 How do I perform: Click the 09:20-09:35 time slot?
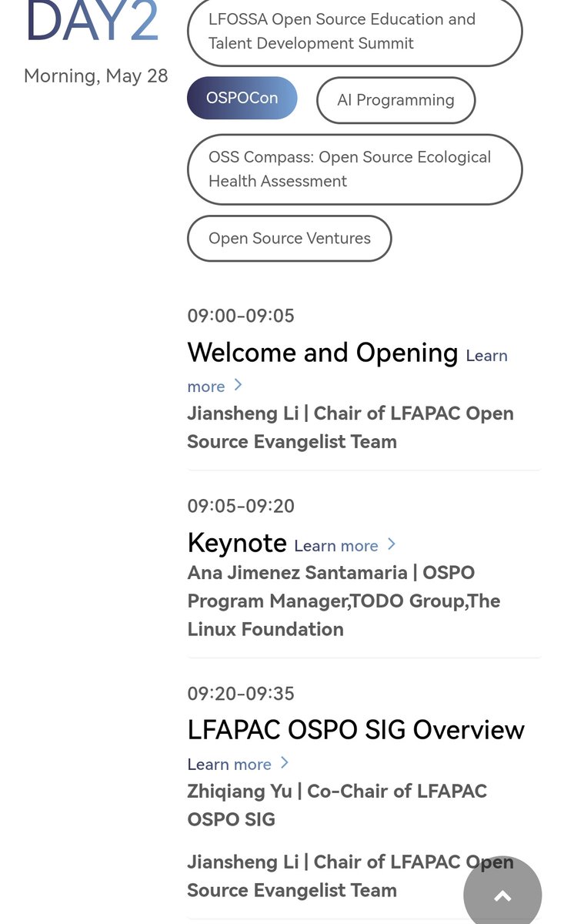coord(241,694)
